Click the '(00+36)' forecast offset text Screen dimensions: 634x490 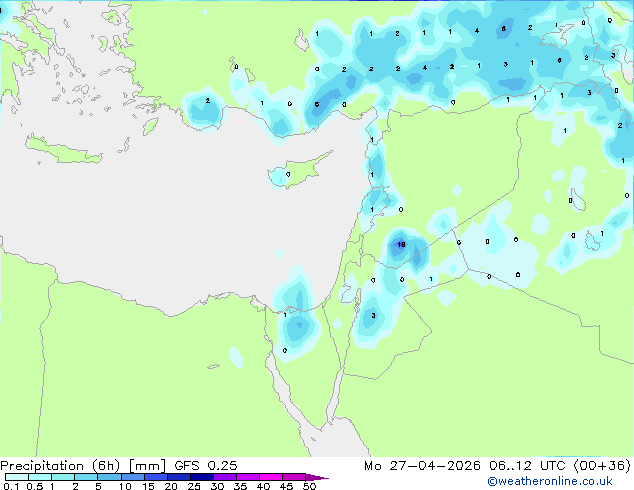(x=602, y=466)
